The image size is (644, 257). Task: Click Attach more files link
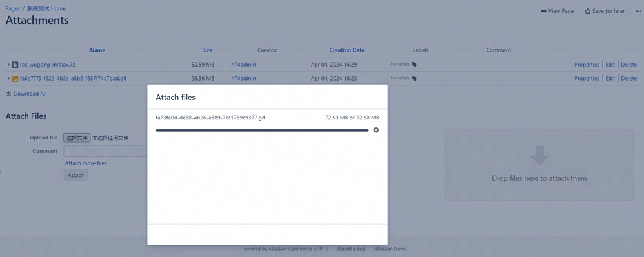tap(86, 163)
